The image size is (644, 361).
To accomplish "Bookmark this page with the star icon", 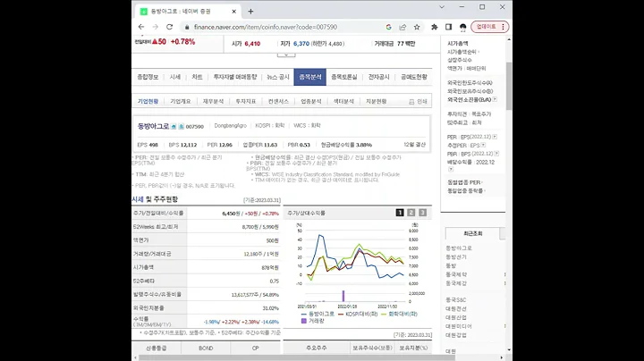I will tap(417, 27).
